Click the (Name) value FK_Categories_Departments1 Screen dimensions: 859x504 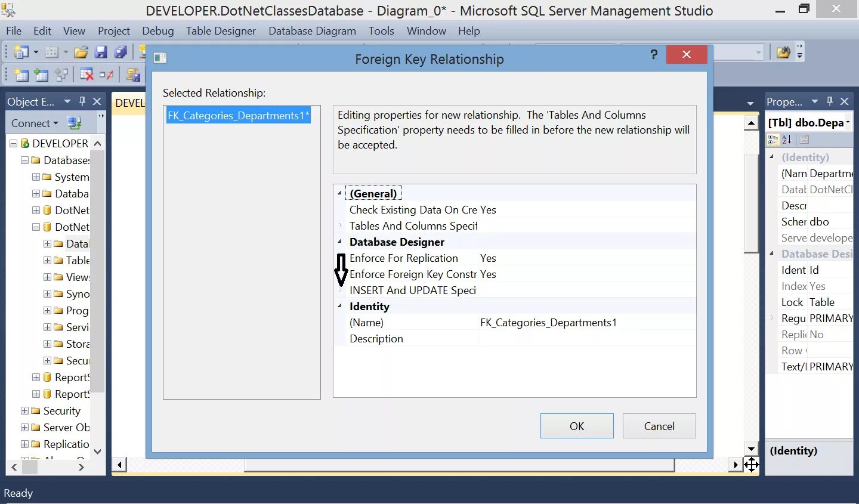coord(548,322)
